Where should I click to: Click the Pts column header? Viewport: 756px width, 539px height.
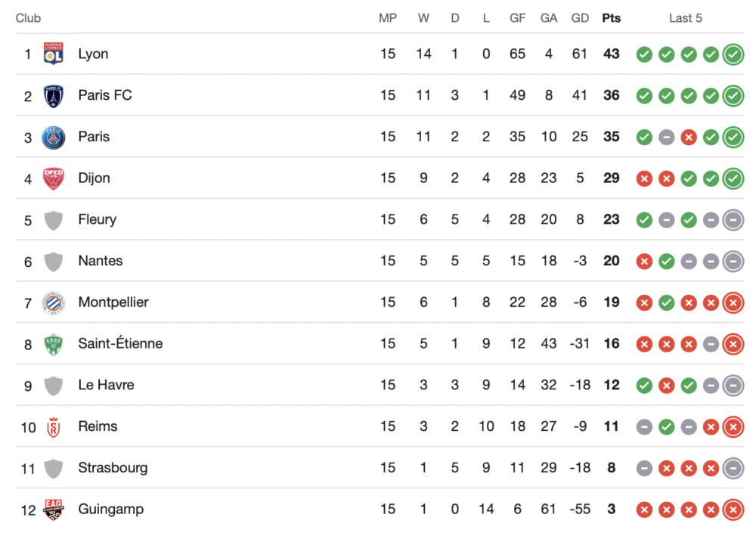coord(611,18)
